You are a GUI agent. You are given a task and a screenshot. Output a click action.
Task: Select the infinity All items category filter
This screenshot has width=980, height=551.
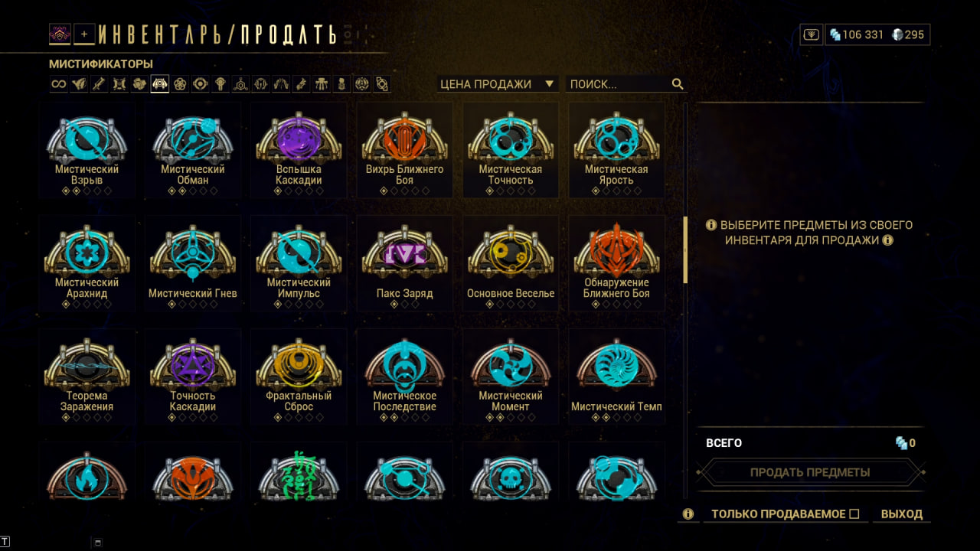(59, 84)
